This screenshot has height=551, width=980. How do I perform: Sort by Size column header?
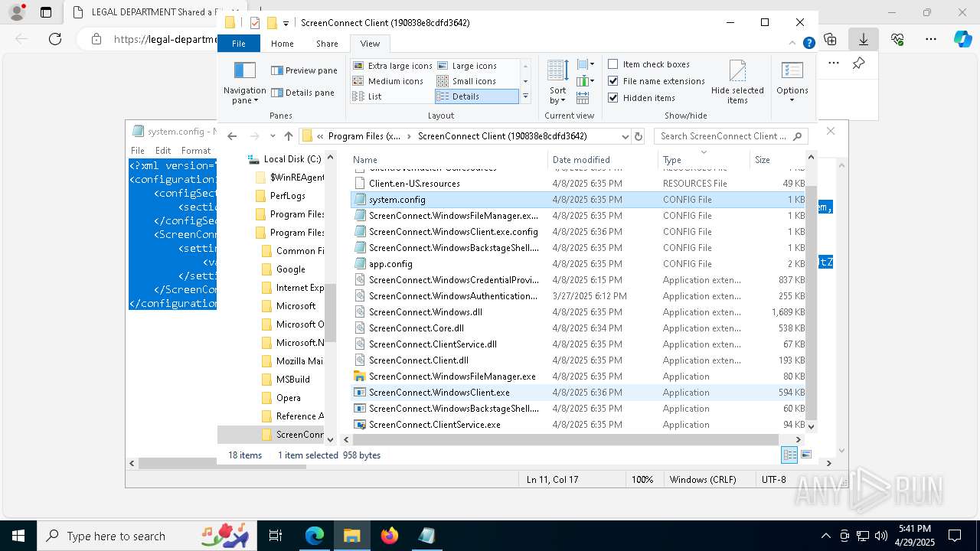pyautogui.click(x=777, y=160)
